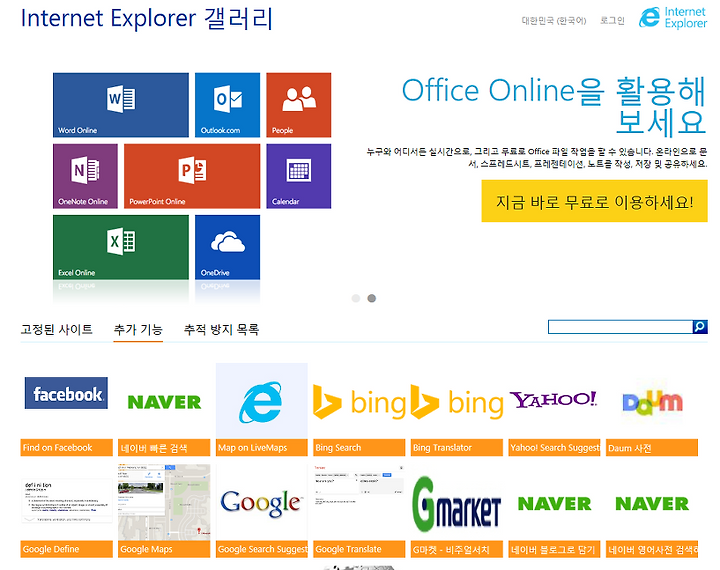Open the OneDrive tile
The image size is (720, 570).
point(227,247)
